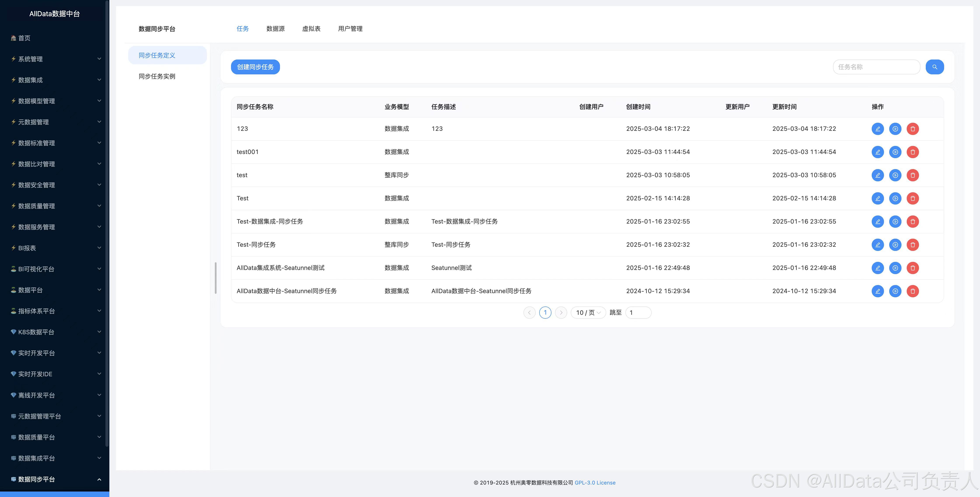Image resolution: width=980 pixels, height=497 pixels.
Task: Click the 创建同步任务 button
Action: (255, 67)
